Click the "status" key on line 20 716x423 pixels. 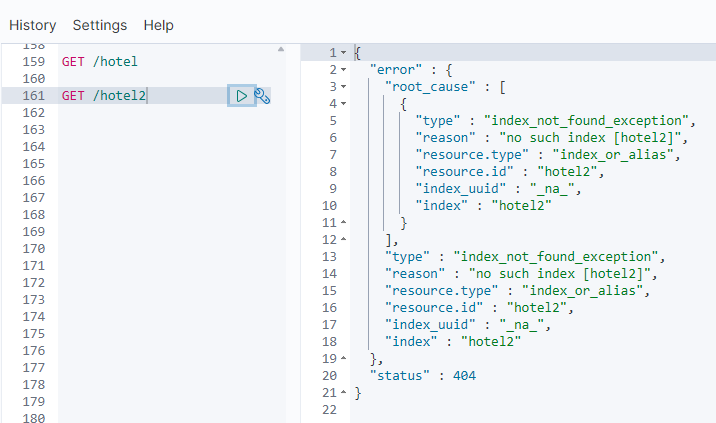[x=400, y=375]
